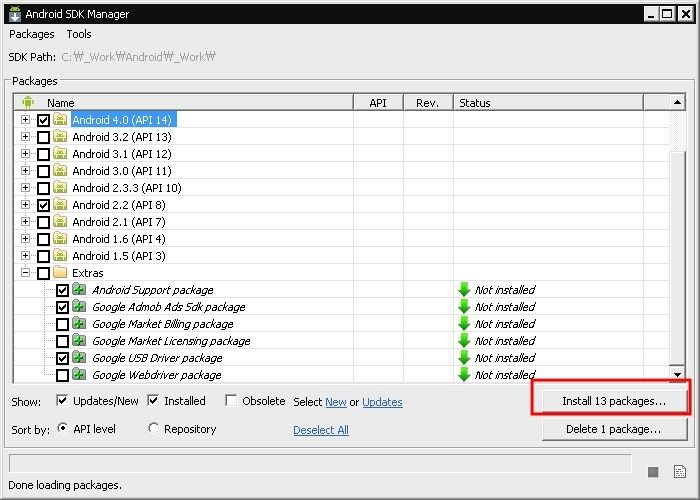The height and width of the screenshot is (500, 700).
Task: Click the Google Market Licensing package icon
Action: click(x=79, y=340)
